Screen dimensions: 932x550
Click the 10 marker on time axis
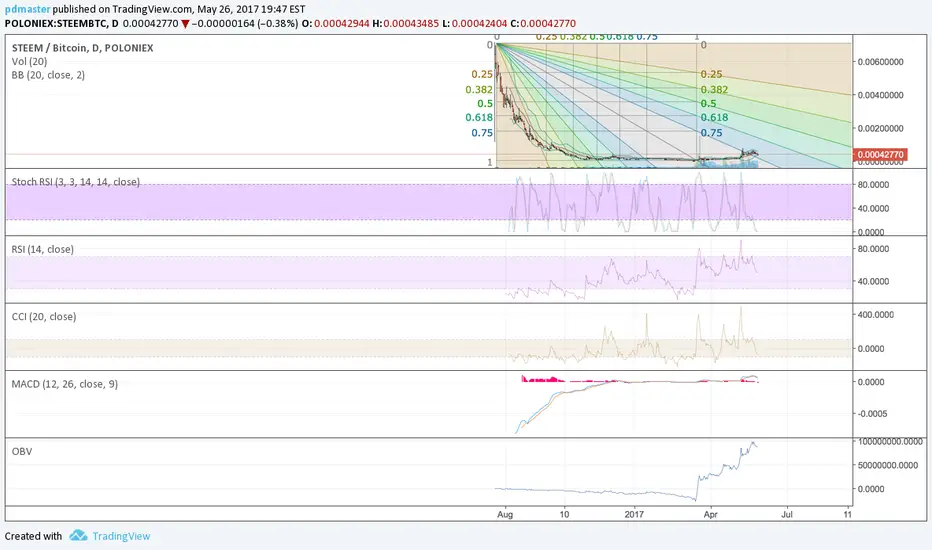(x=564, y=514)
